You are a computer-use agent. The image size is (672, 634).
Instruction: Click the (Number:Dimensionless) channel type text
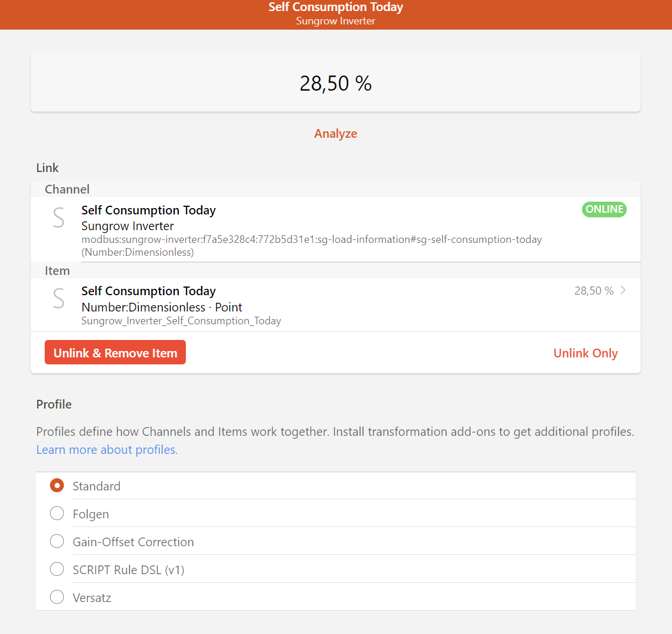[138, 252]
